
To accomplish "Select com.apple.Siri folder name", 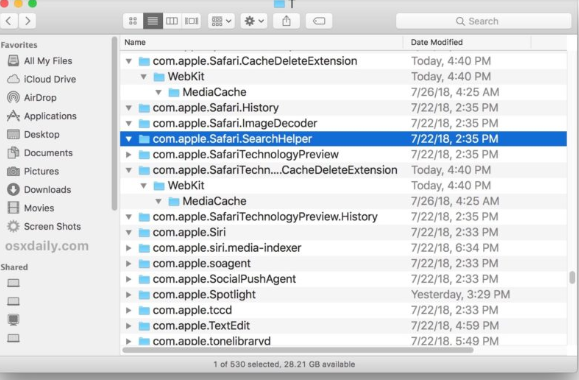I will (189, 232).
